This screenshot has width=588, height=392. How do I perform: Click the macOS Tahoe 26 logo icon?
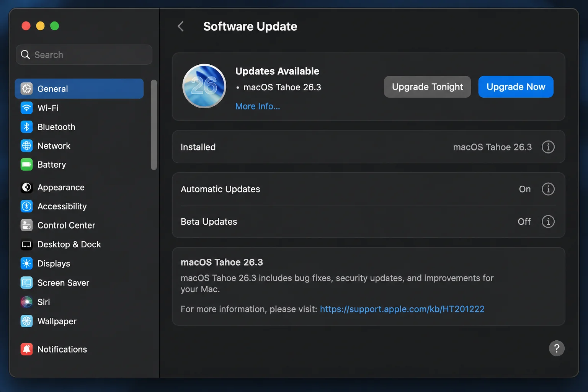pyautogui.click(x=204, y=86)
